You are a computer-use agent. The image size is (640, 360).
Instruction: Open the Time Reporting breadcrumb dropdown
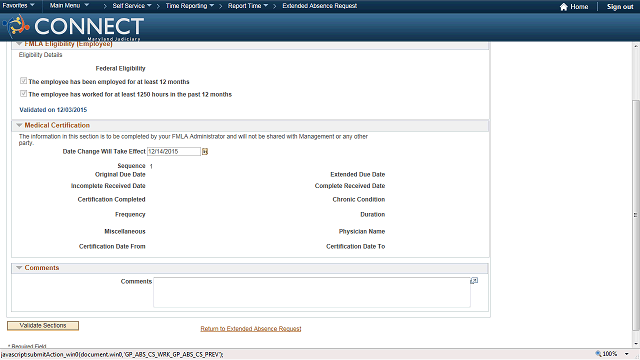190,6
